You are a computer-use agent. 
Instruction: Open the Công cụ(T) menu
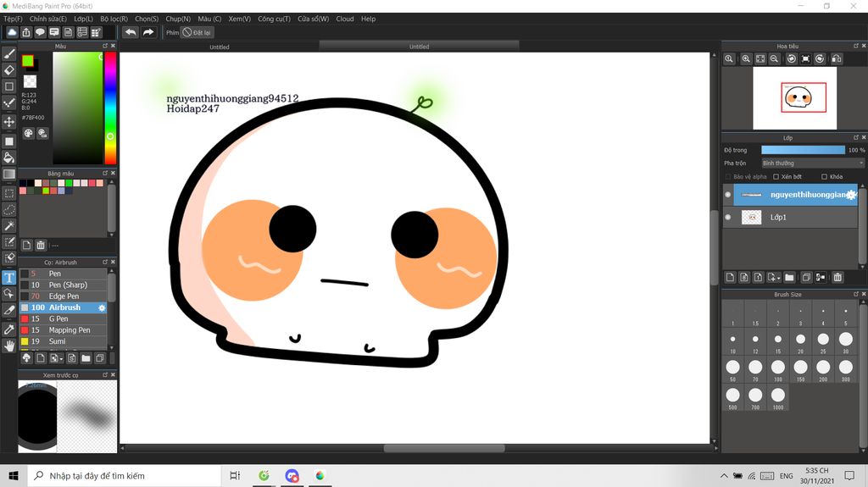click(x=274, y=19)
